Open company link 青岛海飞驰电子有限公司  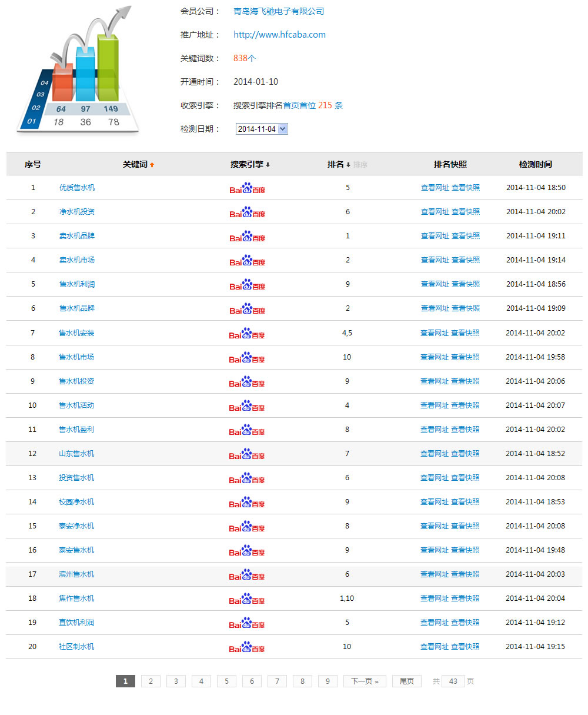point(279,11)
